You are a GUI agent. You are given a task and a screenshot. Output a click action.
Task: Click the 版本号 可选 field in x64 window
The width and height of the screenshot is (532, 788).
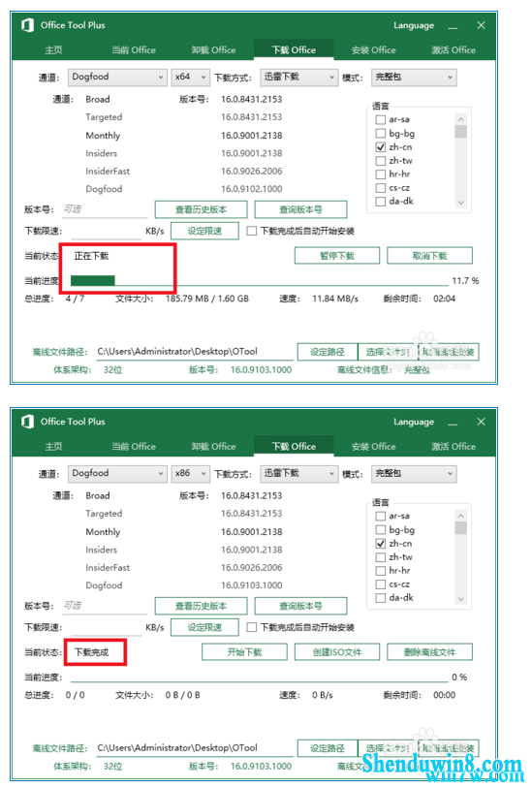(x=105, y=209)
